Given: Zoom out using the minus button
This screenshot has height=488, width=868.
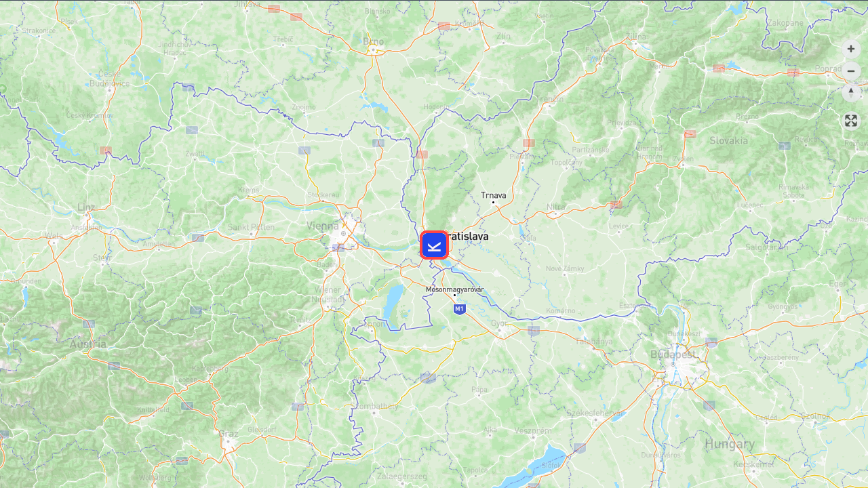Looking at the screenshot, I should click(851, 71).
